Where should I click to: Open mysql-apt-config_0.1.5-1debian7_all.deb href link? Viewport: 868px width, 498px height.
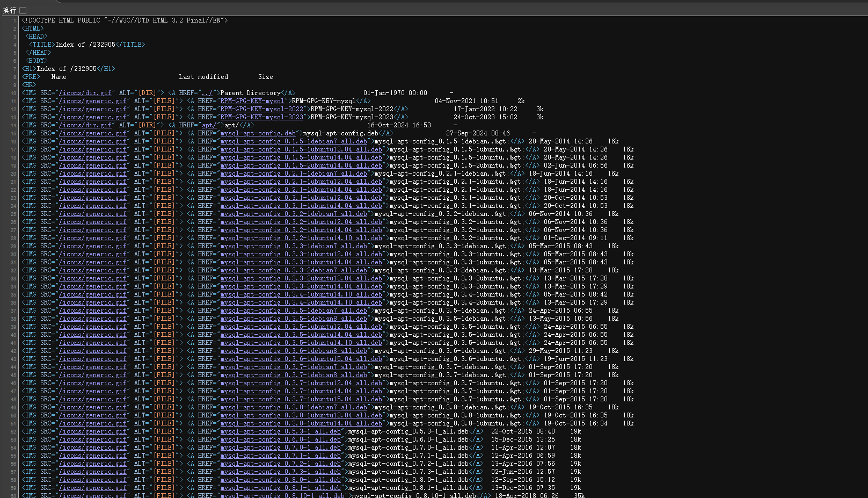click(294, 141)
